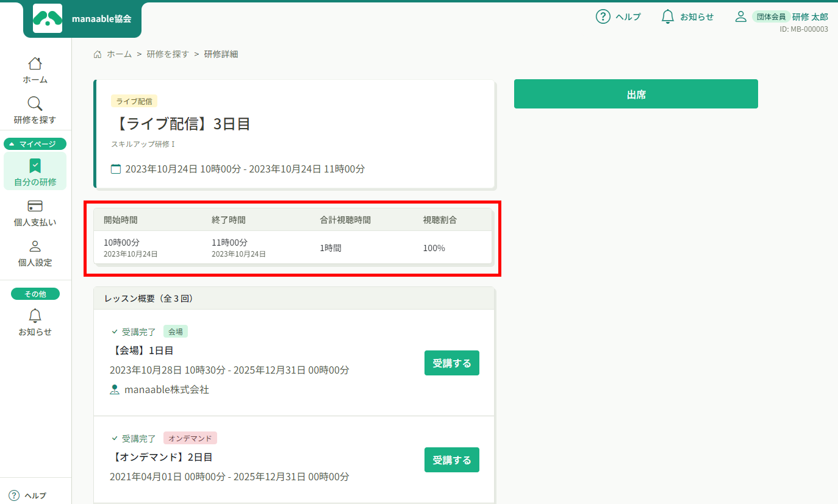The image size is (838, 504).
Task: Collapse the マイページ section header
Action: click(x=35, y=144)
